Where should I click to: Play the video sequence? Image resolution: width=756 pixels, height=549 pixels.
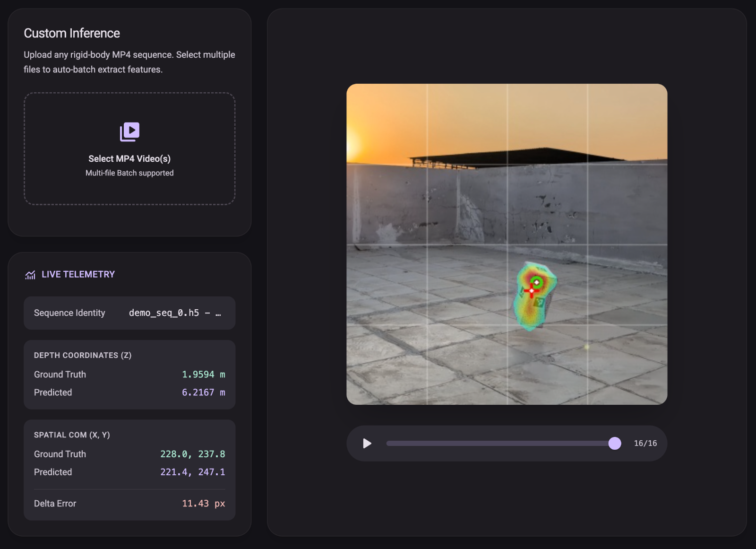click(367, 444)
